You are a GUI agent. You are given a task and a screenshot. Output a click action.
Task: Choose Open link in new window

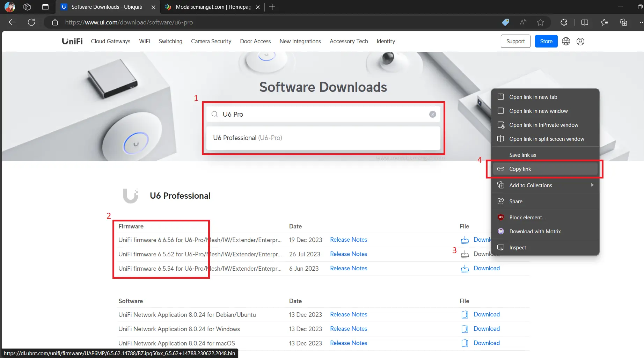tap(545, 111)
